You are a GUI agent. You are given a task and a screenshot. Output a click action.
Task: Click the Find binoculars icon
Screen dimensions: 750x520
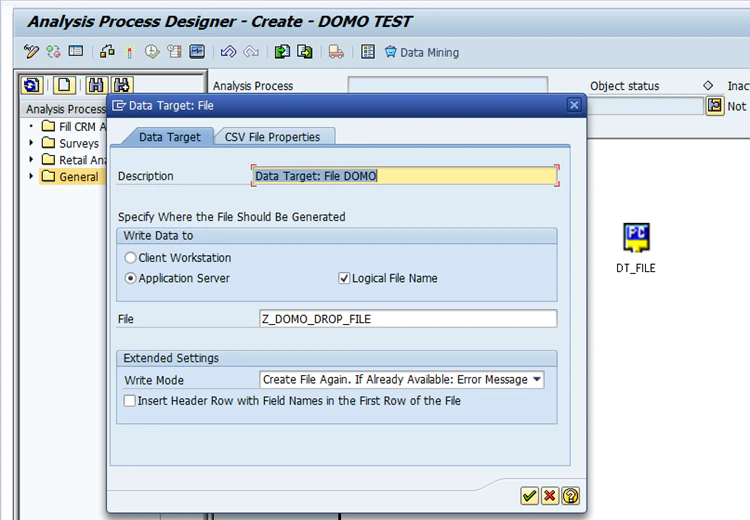(96, 86)
